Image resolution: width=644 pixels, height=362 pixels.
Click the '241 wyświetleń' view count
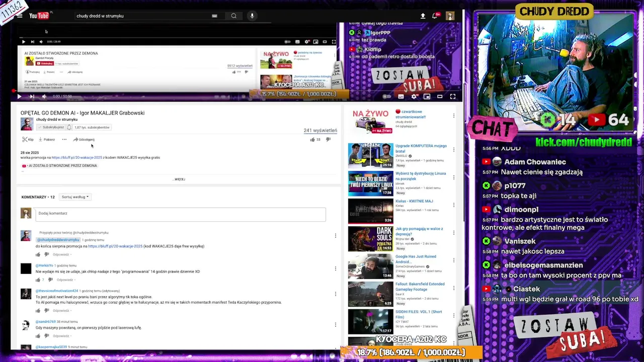click(320, 131)
